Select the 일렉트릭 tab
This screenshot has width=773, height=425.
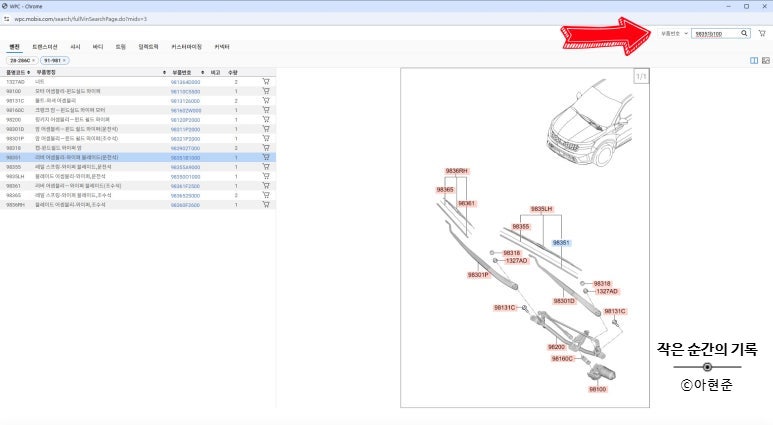pos(148,47)
